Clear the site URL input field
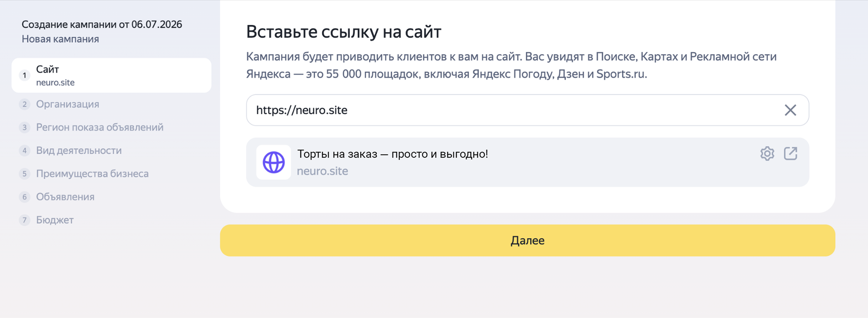 [790, 110]
